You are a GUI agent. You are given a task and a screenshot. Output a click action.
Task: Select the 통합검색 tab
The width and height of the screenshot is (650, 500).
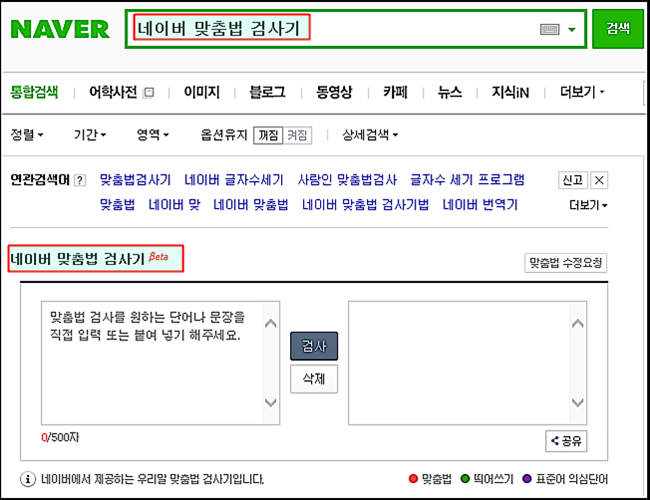(34, 92)
